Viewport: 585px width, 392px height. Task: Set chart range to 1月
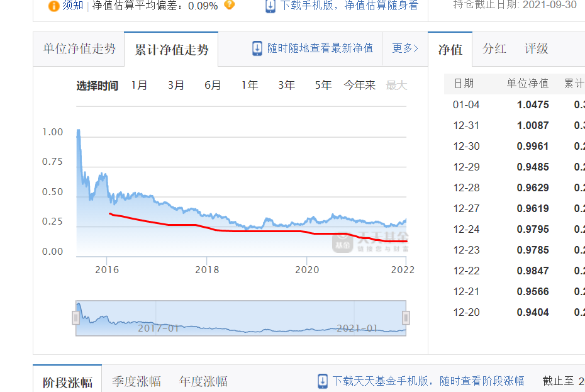(139, 85)
